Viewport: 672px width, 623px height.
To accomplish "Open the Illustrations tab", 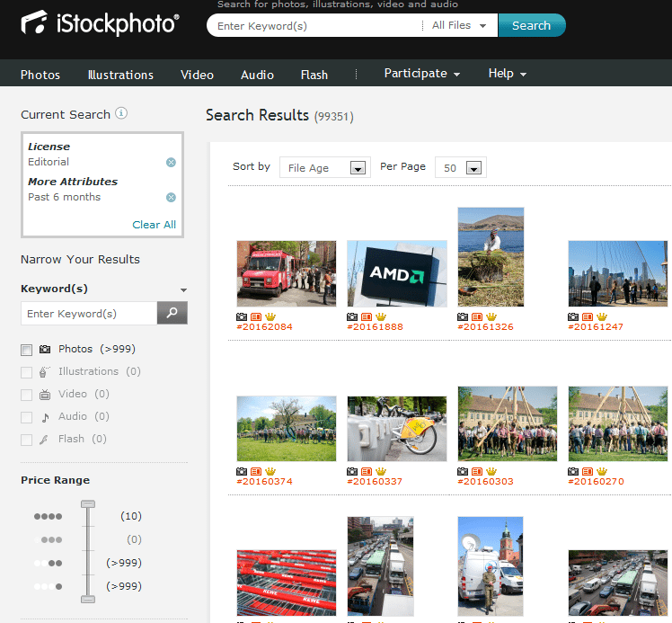I will [x=120, y=75].
